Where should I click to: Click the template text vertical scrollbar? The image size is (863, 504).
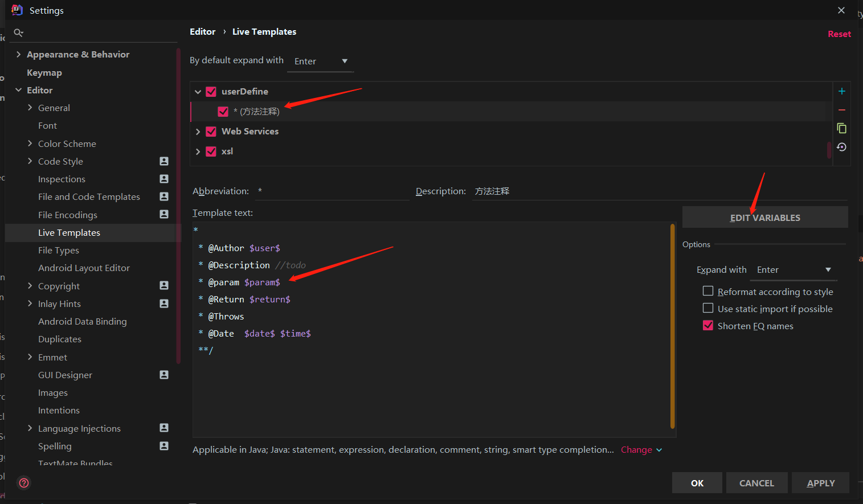click(x=672, y=326)
